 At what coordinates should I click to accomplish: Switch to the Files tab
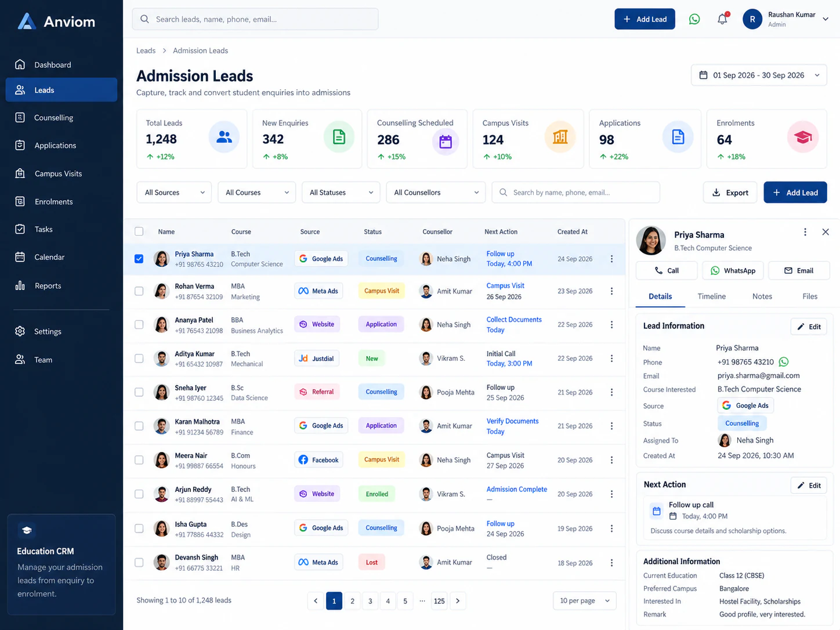point(810,296)
